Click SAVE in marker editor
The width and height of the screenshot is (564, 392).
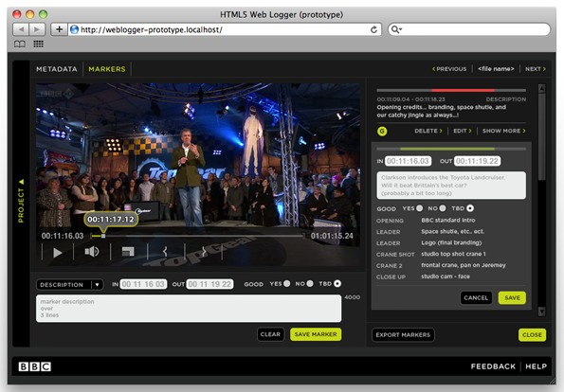coord(512,298)
